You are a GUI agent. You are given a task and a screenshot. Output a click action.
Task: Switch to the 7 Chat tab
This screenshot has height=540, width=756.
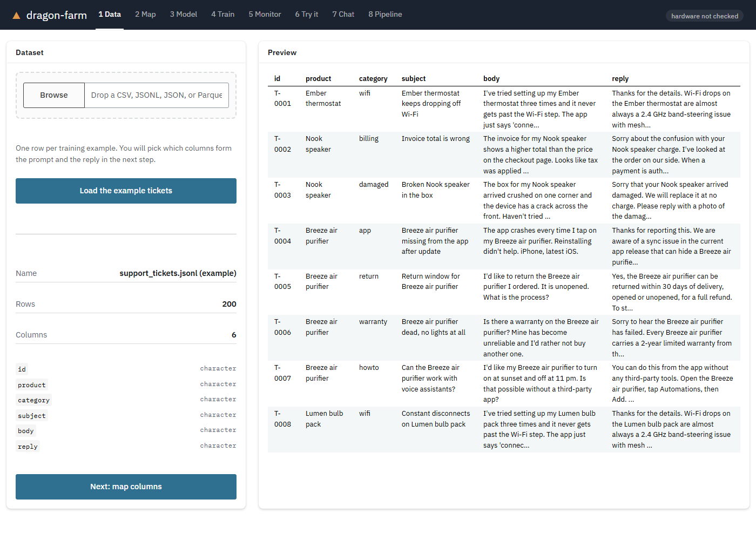(x=343, y=15)
